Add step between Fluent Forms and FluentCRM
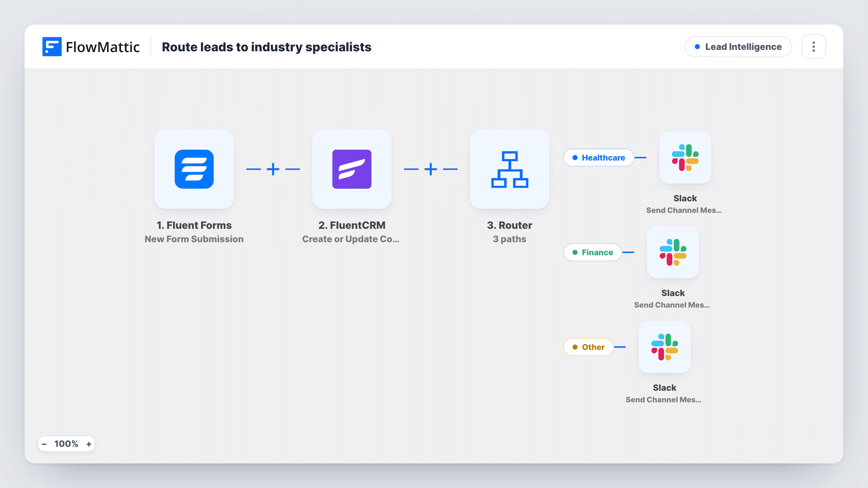 click(273, 169)
